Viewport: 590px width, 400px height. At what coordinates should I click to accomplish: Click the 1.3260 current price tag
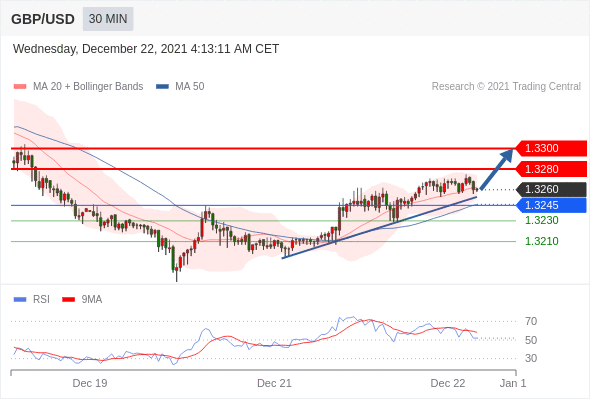pos(551,189)
